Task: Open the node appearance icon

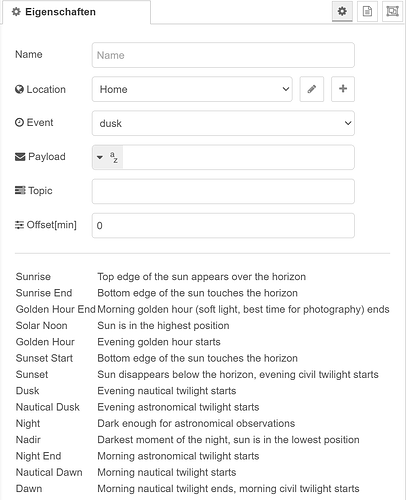Action: [x=392, y=12]
